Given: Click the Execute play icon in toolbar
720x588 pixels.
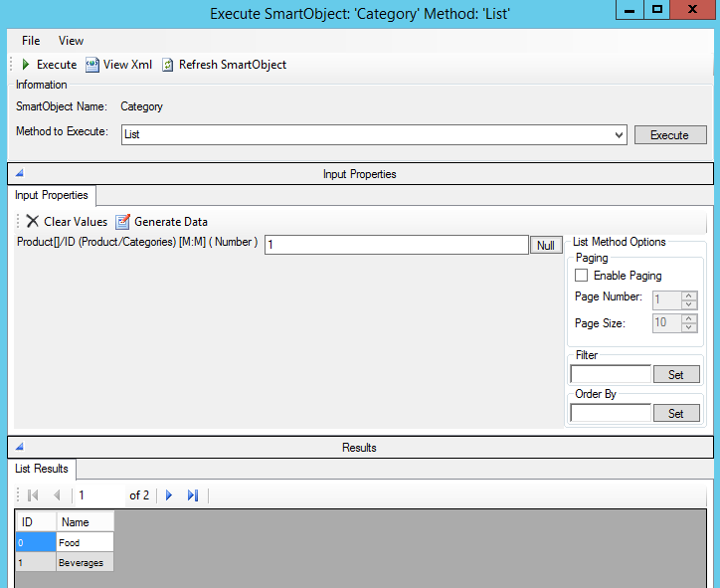Looking at the screenshot, I should pos(27,65).
